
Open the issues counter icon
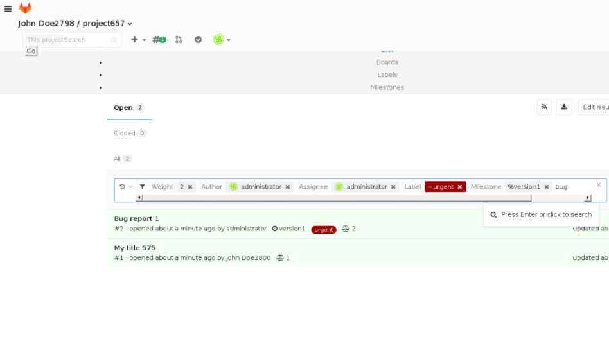tap(159, 40)
